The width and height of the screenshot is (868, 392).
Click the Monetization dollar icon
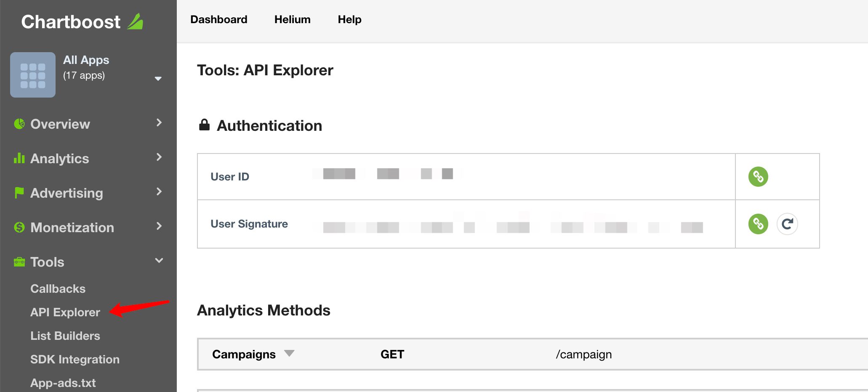[x=19, y=227]
